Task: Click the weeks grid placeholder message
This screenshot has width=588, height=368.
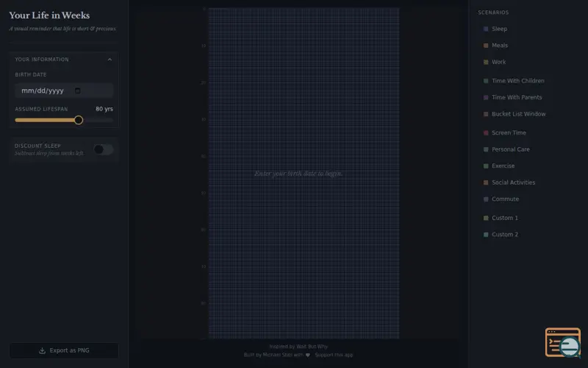Action: [x=298, y=174]
